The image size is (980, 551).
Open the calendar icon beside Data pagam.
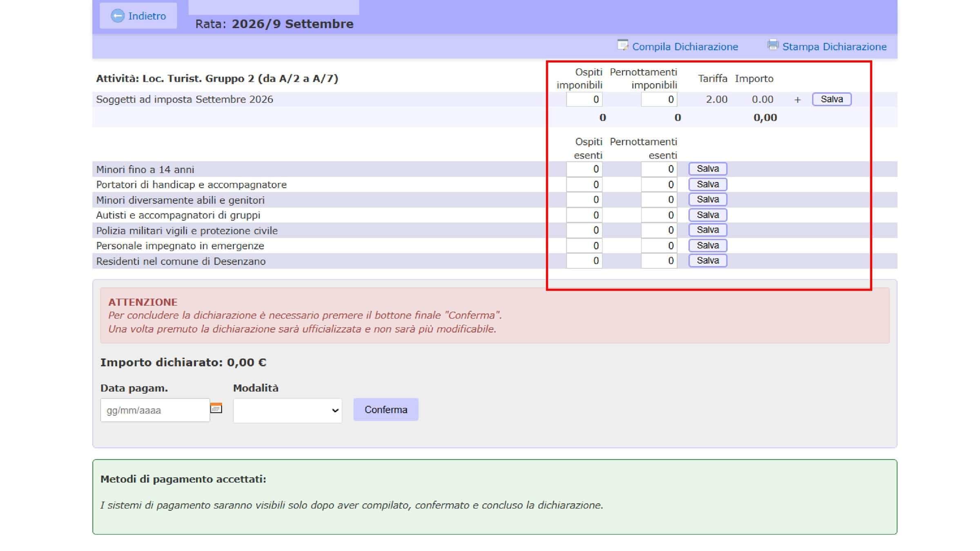[x=216, y=408]
